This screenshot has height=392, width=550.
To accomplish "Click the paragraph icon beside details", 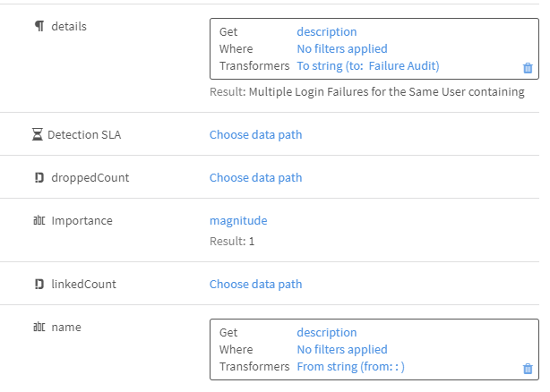I will tap(39, 27).
